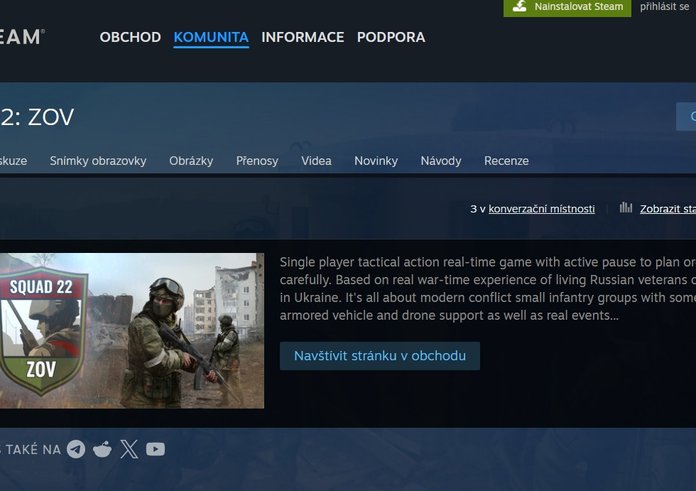696x491 pixels.
Task: Click the Zobrazit statistics link
Action: coord(668,209)
